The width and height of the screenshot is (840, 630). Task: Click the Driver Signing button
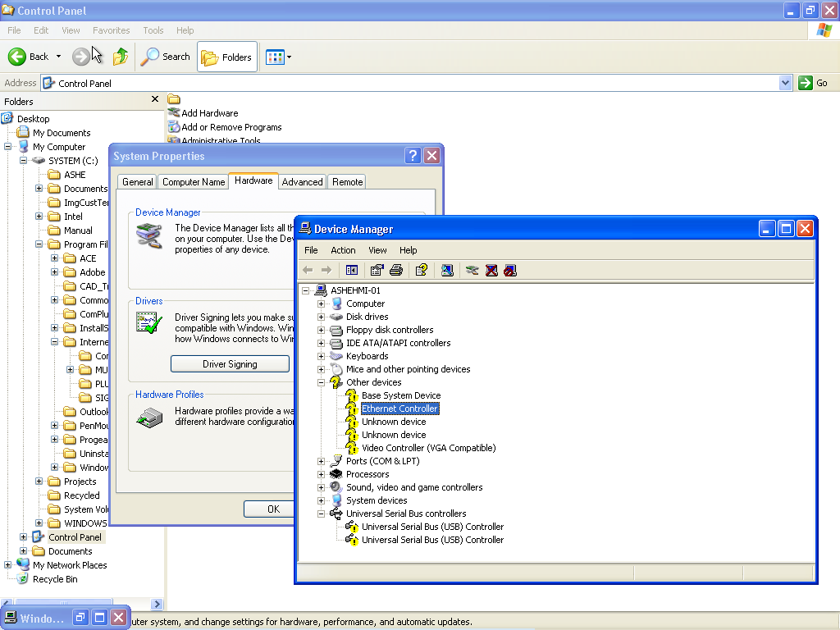click(x=230, y=364)
